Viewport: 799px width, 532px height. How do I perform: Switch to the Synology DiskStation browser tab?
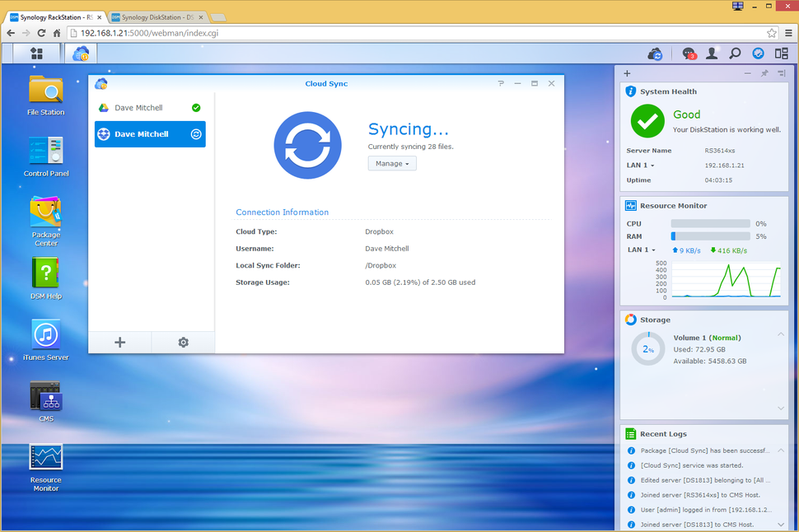pyautogui.click(x=157, y=16)
